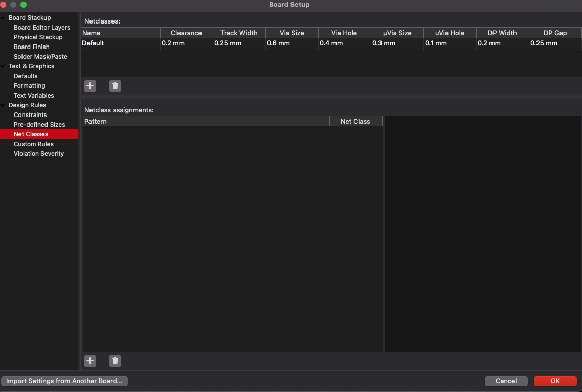This screenshot has width=582, height=392.
Task: Open the Custom Rules page
Action: pos(33,144)
